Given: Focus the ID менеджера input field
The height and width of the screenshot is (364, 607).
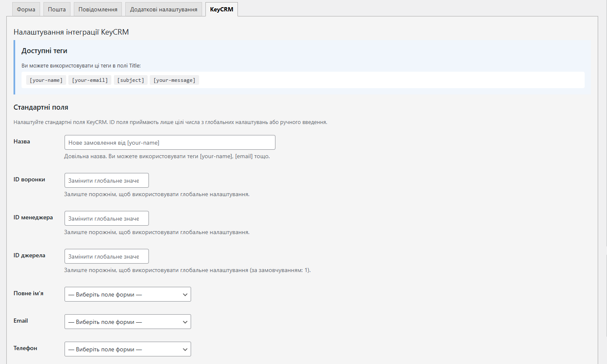Looking at the screenshot, I should (106, 218).
